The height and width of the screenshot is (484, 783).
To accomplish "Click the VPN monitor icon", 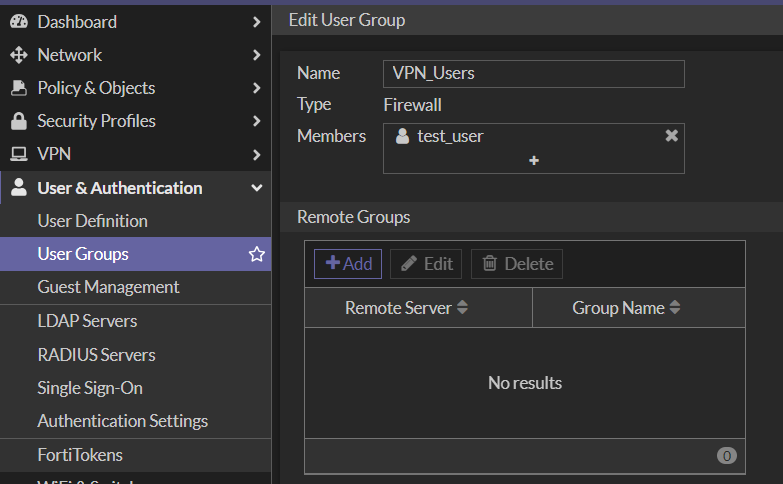I will 18,154.
